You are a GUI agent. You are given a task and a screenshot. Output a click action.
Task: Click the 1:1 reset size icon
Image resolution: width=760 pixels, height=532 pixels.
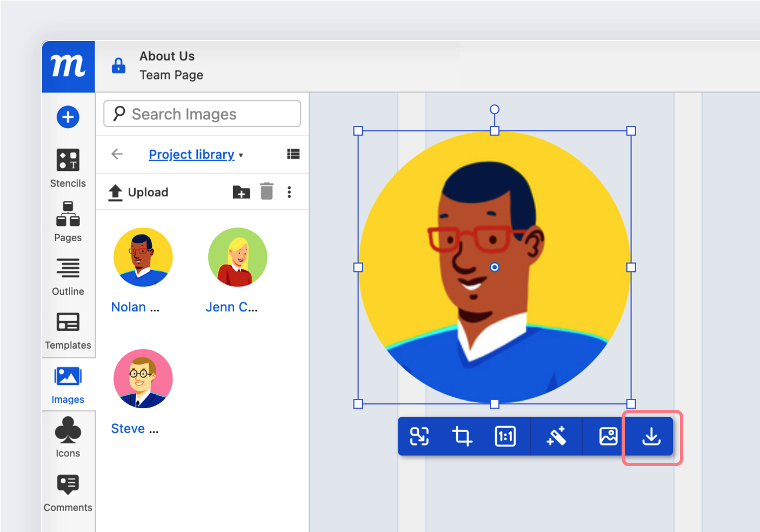(505, 436)
